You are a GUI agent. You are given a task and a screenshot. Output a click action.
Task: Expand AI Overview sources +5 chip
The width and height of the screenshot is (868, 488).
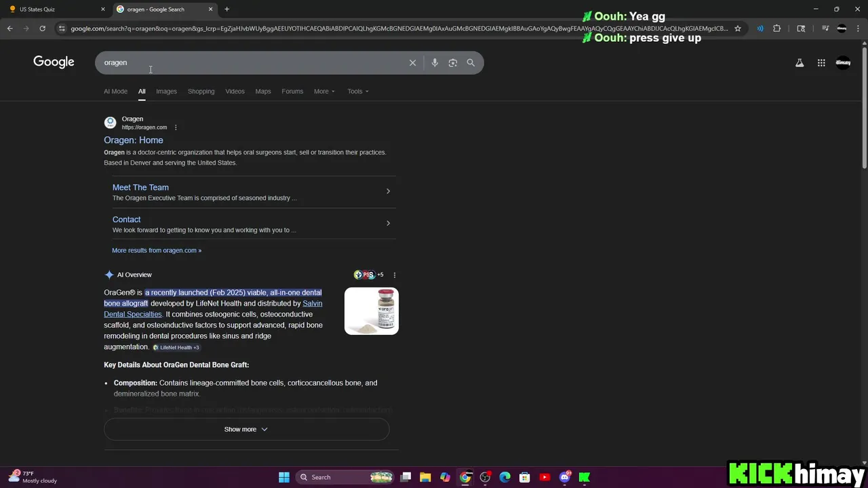(x=368, y=274)
